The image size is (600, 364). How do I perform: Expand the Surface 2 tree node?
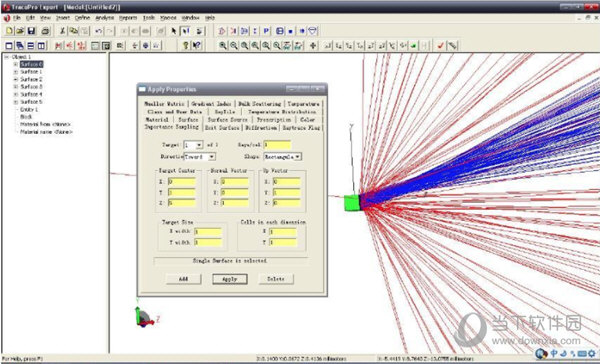(x=16, y=79)
